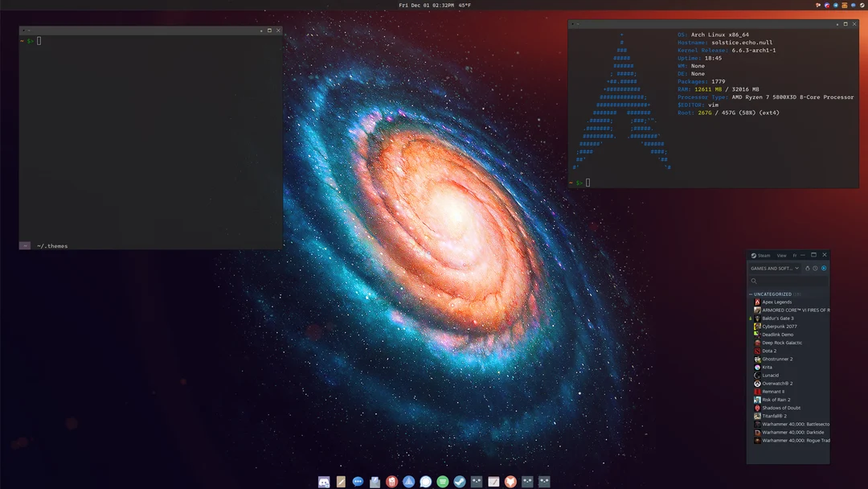
Task: Open Steam's View menu
Action: tap(781, 255)
